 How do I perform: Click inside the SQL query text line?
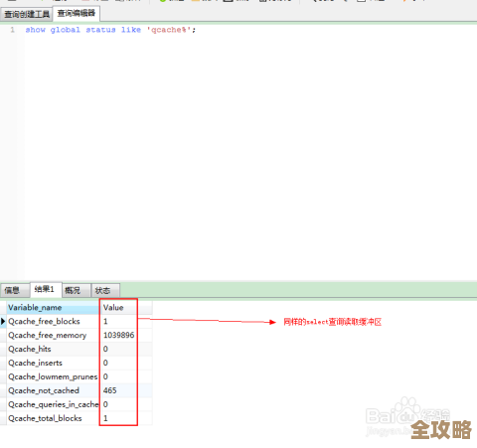tap(110, 30)
